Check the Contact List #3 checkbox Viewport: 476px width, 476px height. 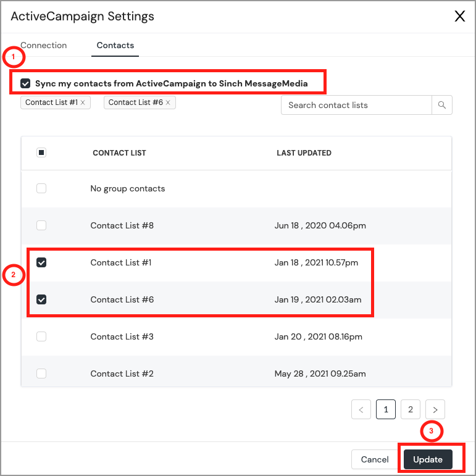(x=41, y=336)
